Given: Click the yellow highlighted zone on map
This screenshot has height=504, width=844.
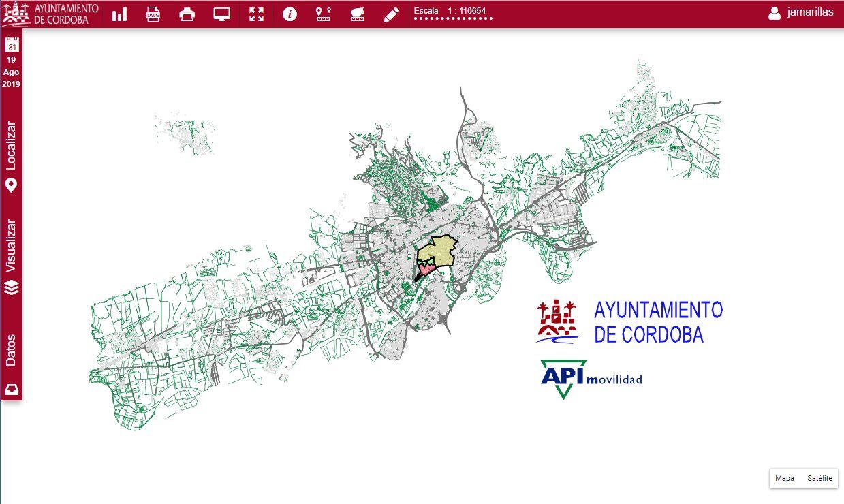Looking at the screenshot, I should 437,251.
